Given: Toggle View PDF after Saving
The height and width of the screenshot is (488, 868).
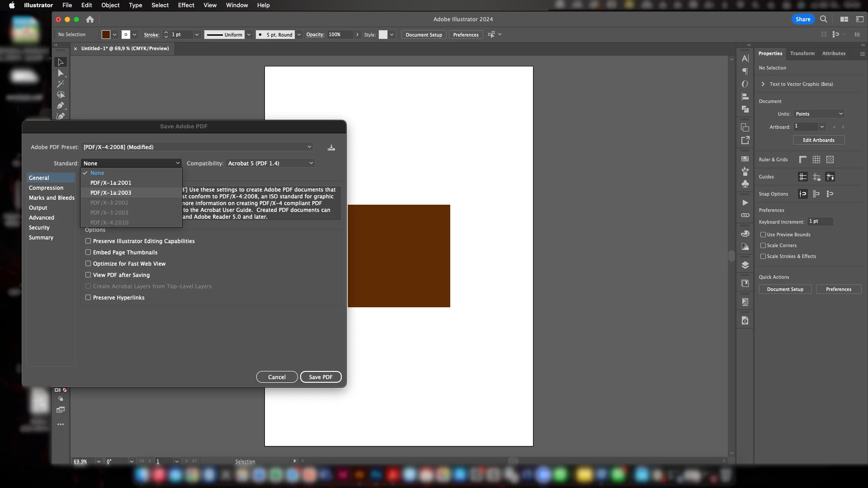Looking at the screenshot, I should pos(88,275).
